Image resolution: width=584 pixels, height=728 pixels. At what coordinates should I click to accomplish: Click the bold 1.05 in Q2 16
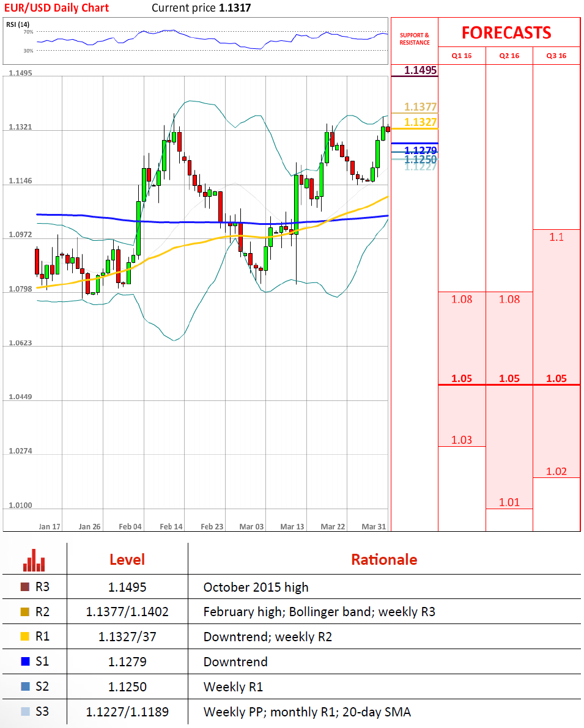pyautogui.click(x=509, y=378)
